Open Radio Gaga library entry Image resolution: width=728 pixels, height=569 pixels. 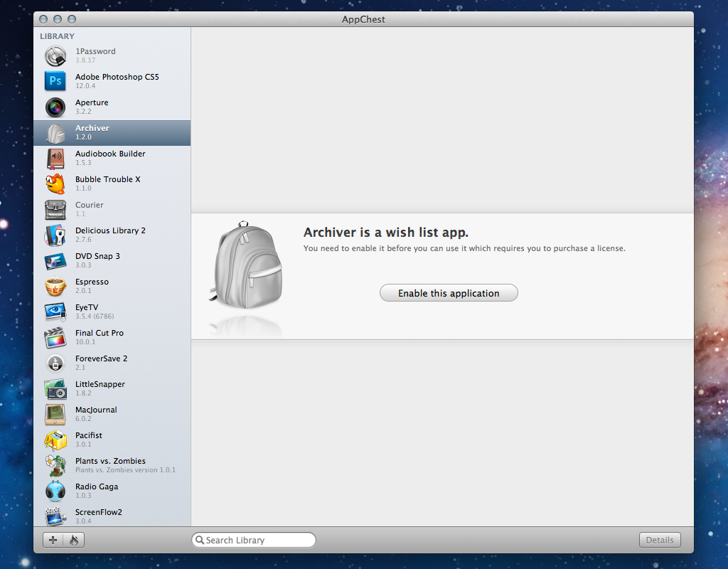click(112, 491)
